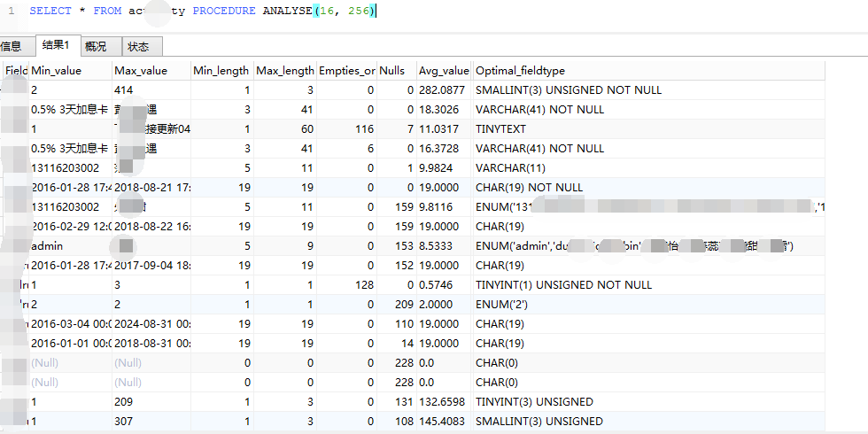Image resolution: width=868 pixels, height=434 pixels.
Task: Select the ENUM('2') fieldtype cell
Action: [648, 304]
